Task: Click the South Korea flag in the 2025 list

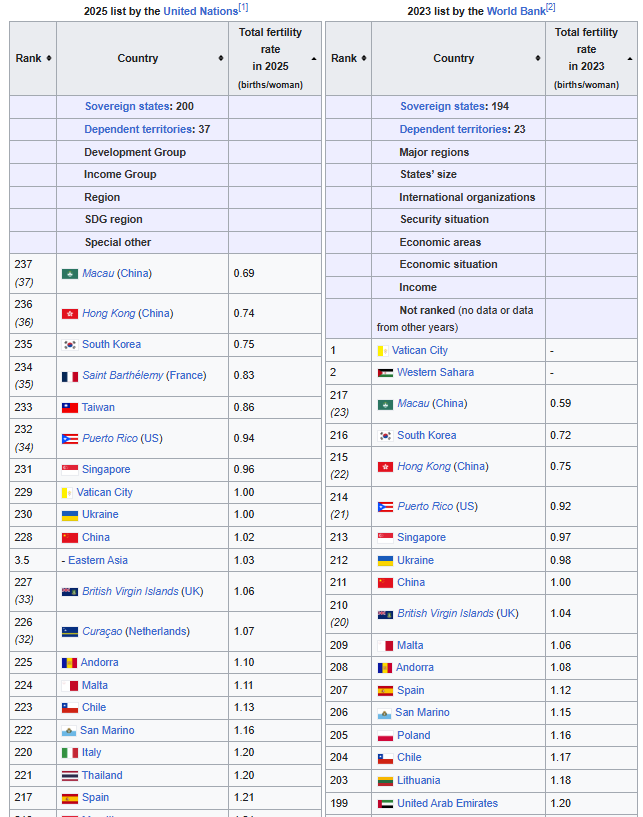Action: pyautogui.click(x=70, y=345)
